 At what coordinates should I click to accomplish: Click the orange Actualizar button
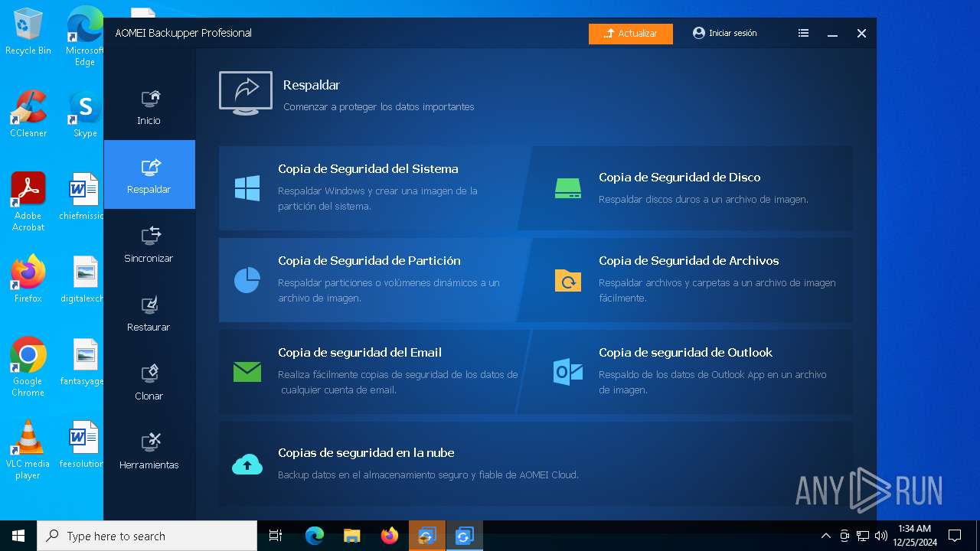coord(631,34)
